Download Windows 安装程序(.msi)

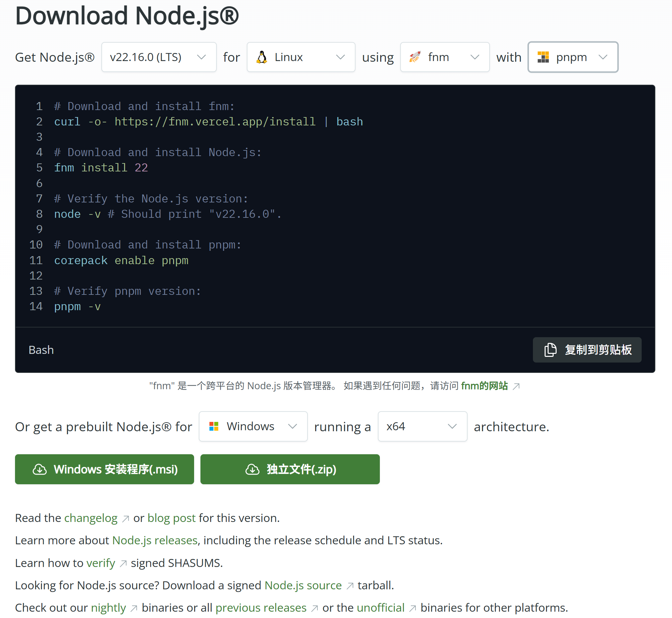(x=104, y=469)
